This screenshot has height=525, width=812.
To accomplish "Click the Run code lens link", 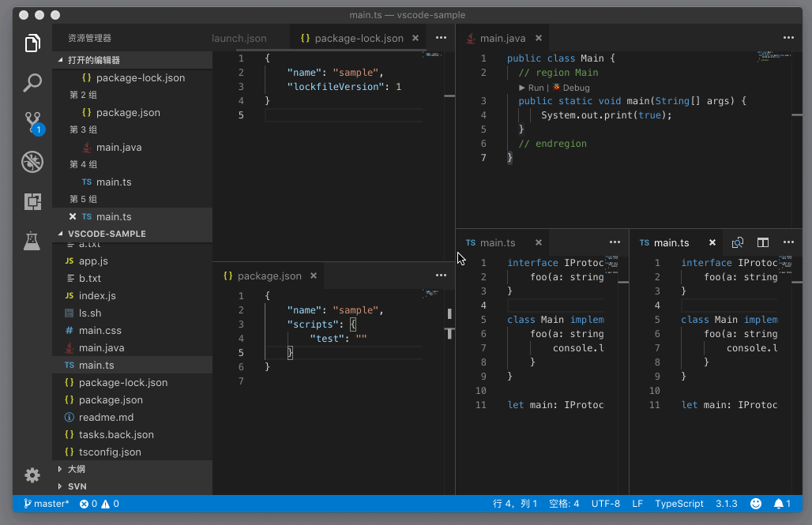I will (536, 88).
